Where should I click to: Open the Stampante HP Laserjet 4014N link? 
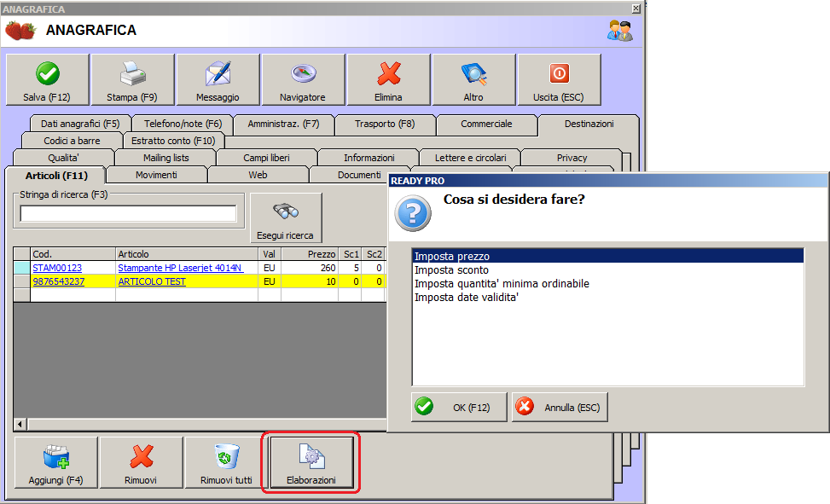point(181,268)
